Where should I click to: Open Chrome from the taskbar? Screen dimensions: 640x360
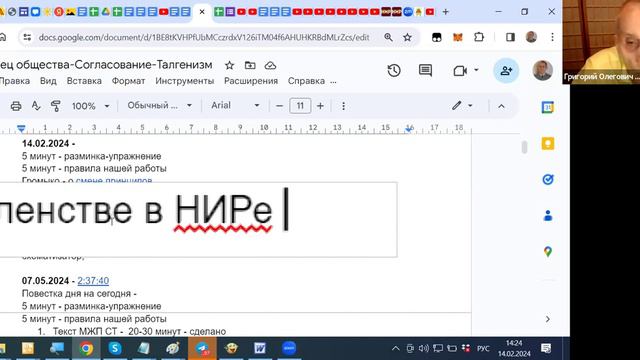(86, 348)
